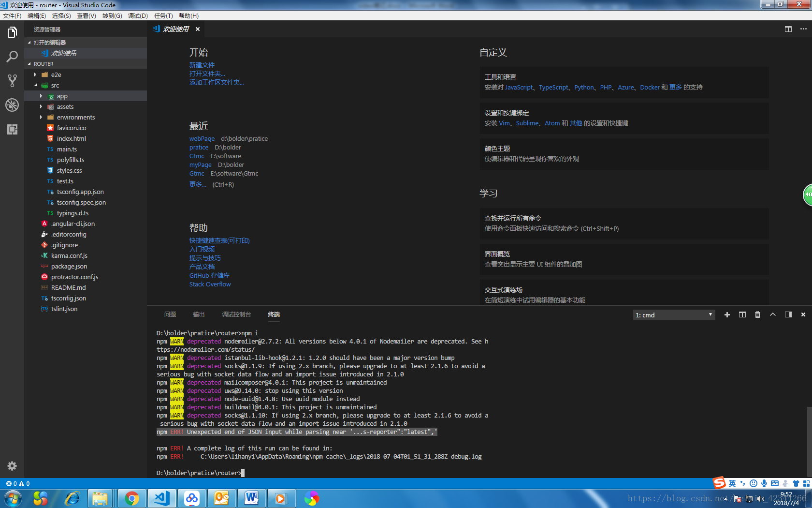Switch to the 问题 panel tab
812x508 pixels.
pyautogui.click(x=170, y=314)
